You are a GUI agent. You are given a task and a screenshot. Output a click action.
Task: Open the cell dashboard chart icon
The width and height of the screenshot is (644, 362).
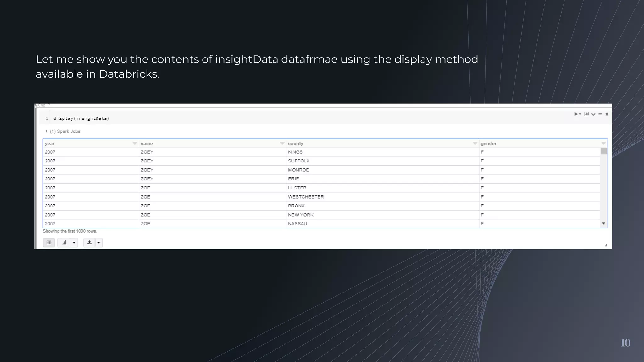coord(586,114)
